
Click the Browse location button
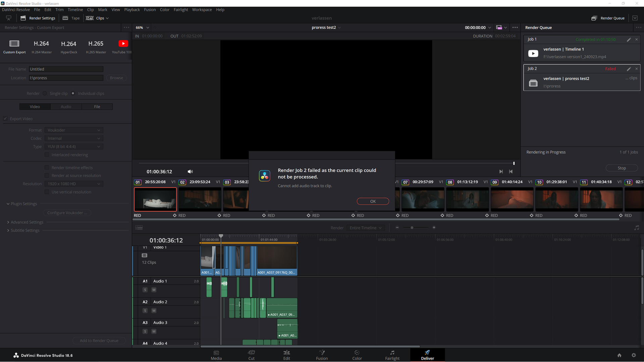116,78
